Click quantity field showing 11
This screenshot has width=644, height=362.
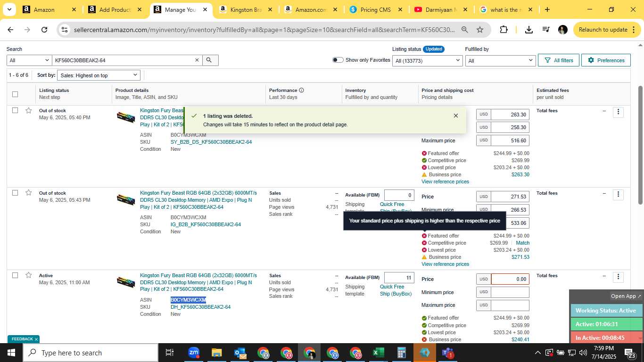[x=399, y=278]
